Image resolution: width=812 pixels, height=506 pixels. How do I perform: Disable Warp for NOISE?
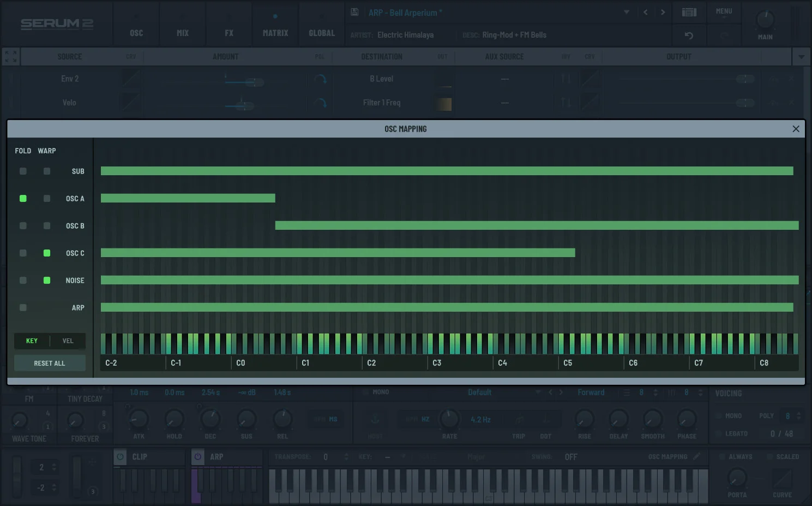(x=47, y=281)
